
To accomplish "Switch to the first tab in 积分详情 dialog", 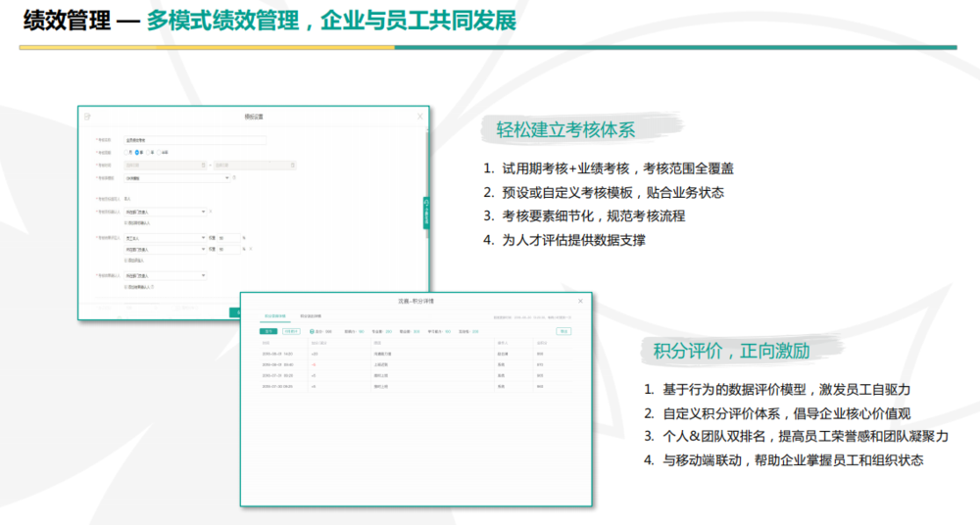I will 274,316.
